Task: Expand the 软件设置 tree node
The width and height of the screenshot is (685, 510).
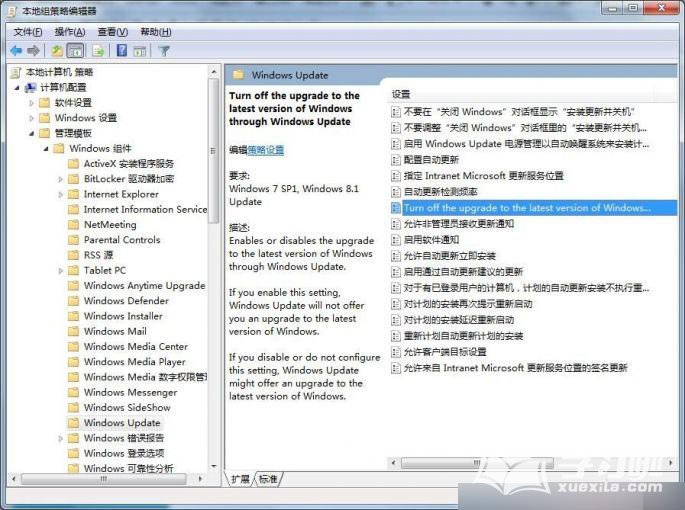Action: (32, 102)
